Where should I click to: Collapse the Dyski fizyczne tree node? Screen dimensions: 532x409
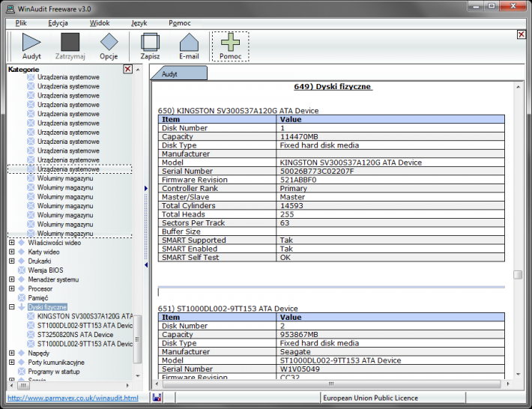[11, 306]
